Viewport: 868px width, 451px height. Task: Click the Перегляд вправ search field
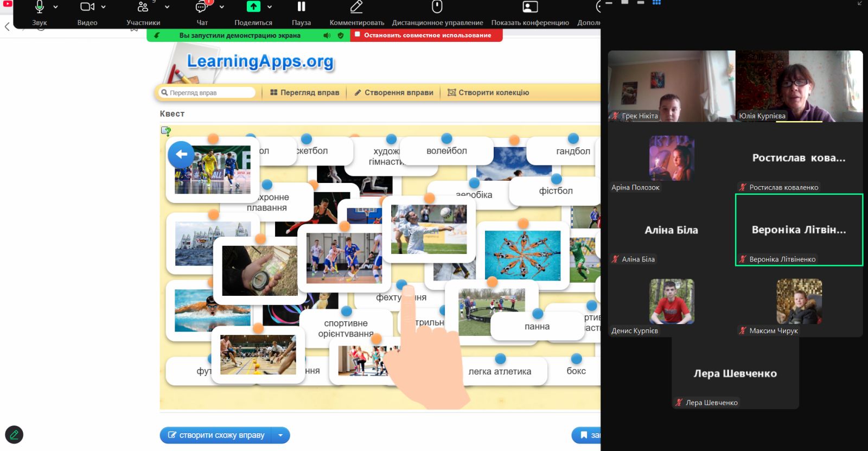click(207, 93)
